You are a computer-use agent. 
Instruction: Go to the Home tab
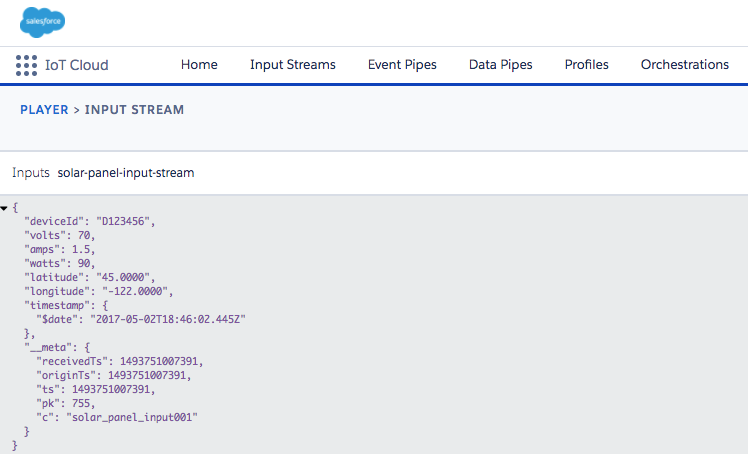tap(199, 65)
